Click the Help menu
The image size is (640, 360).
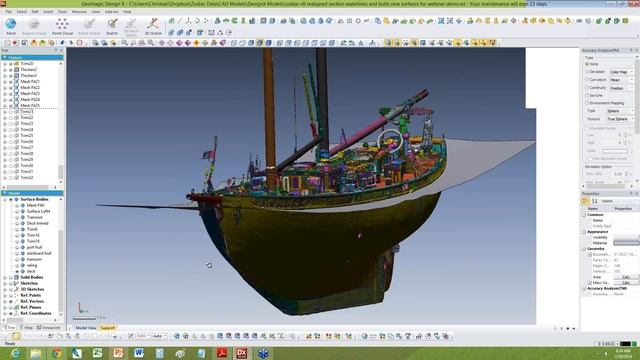[x=127, y=12]
